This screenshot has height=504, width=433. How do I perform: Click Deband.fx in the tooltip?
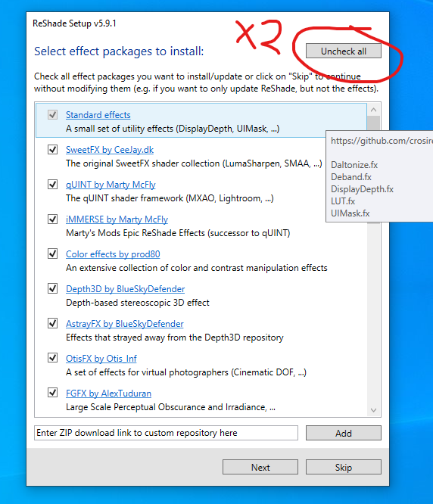[x=351, y=177]
